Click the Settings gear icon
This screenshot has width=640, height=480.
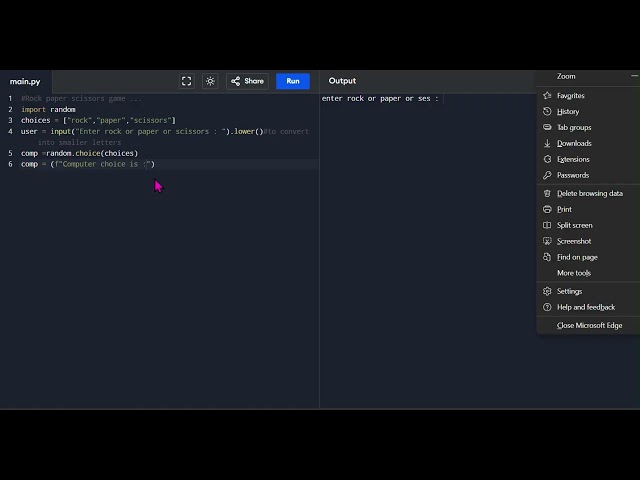coord(547,291)
